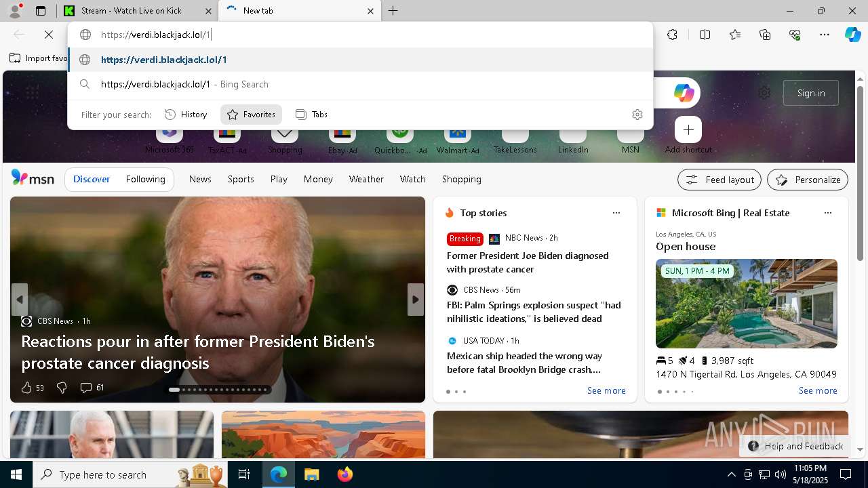Open comments on the Biden story
This screenshot has width=868, height=488.
coord(92,388)
